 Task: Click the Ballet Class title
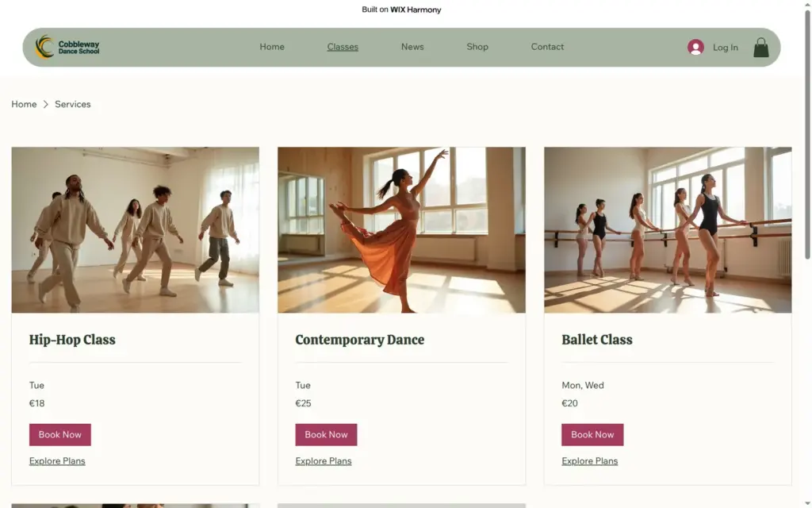[596, 340]
